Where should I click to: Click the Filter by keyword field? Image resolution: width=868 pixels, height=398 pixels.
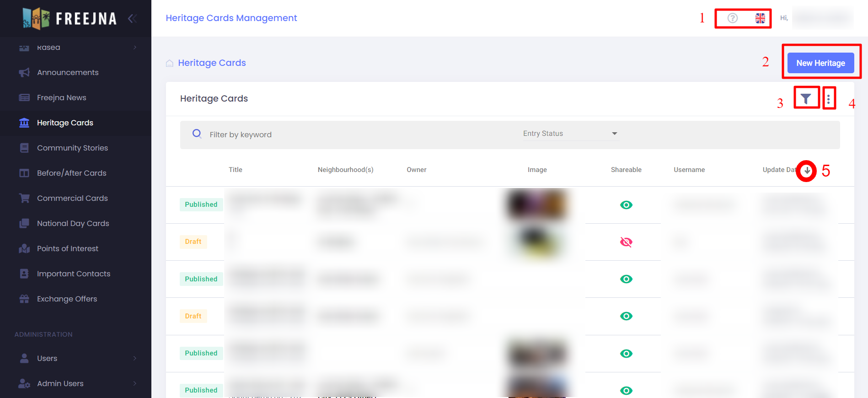(357, 134)
